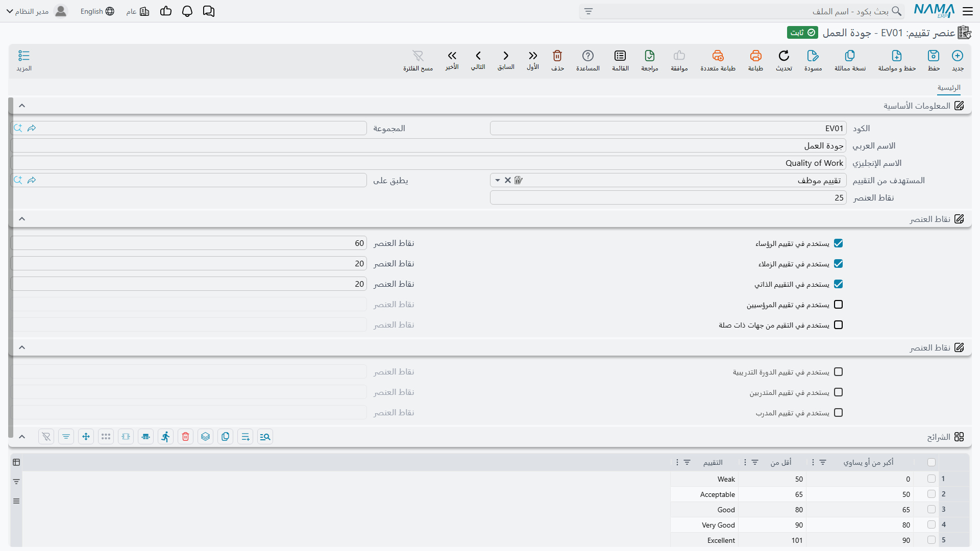This screenshot has width=980, height=551.
Task: Click the موافقة (Approve) button
Action: click(679, 60)
